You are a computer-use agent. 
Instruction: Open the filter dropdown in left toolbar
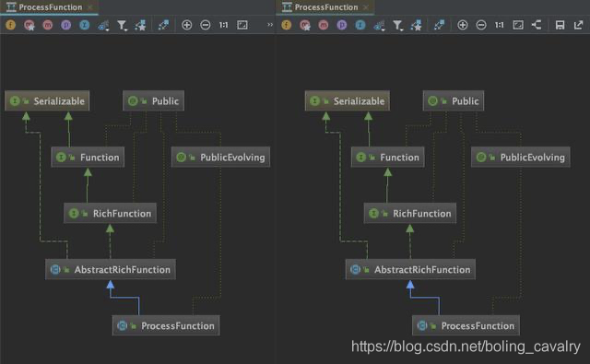point(122,25)
